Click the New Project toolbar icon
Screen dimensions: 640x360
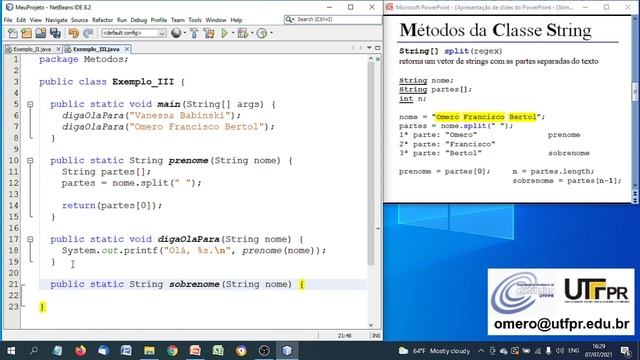27,33
